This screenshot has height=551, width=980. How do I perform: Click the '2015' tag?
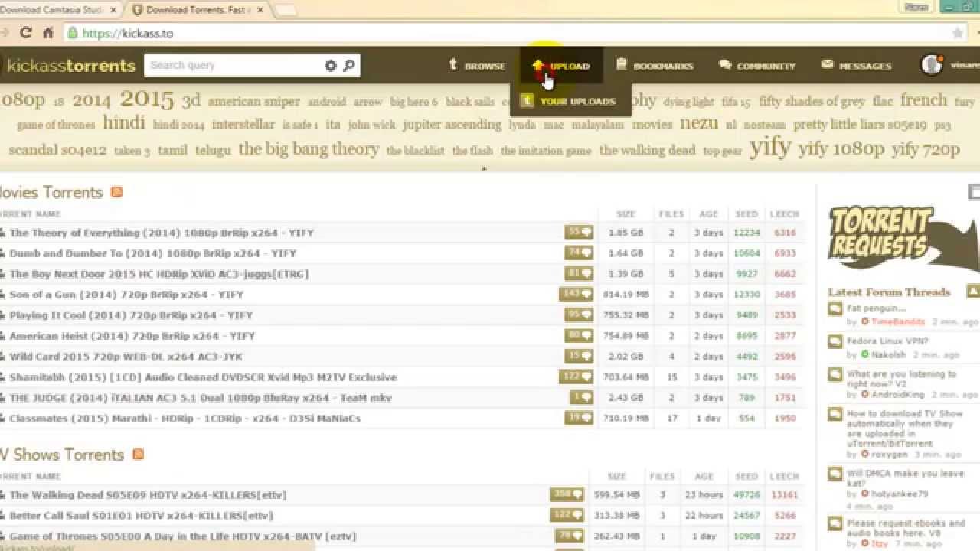[x=147, y=99]
